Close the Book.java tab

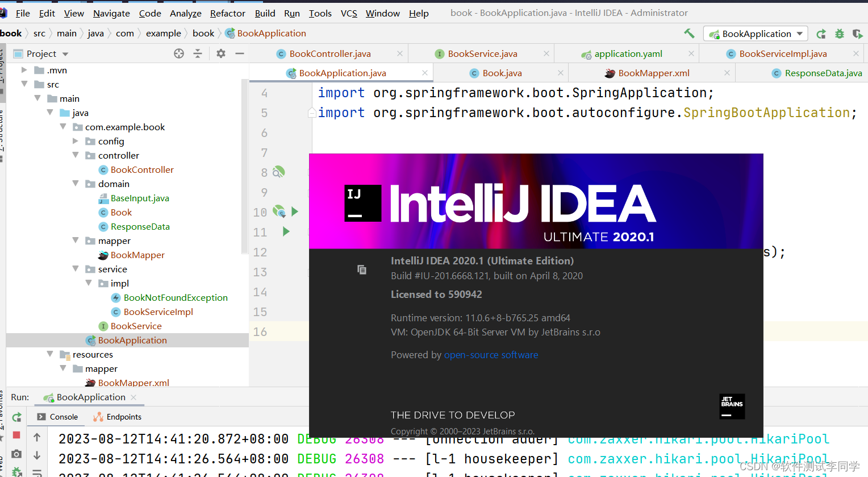click(561, 73)
